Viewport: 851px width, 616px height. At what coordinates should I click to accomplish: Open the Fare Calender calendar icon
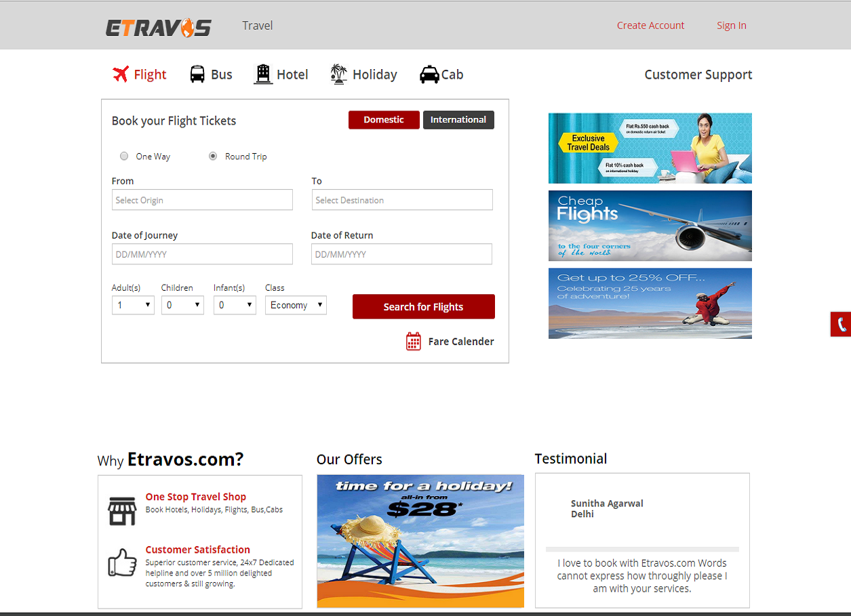pos(414,342)
